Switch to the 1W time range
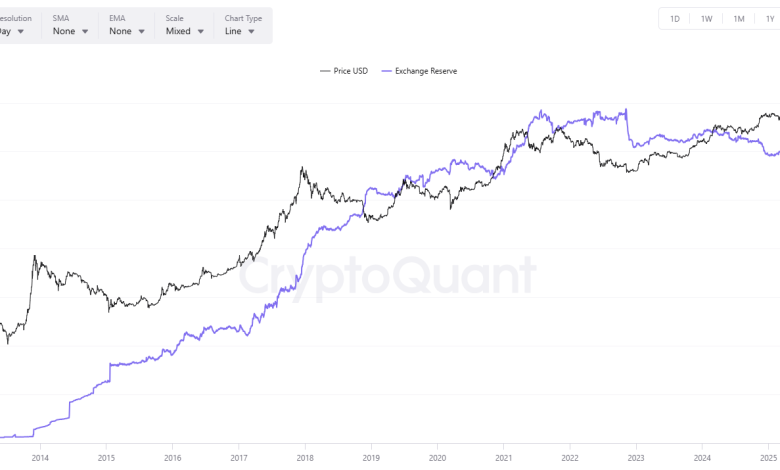Screen dimensions: 780x470 tap(706, 19)
